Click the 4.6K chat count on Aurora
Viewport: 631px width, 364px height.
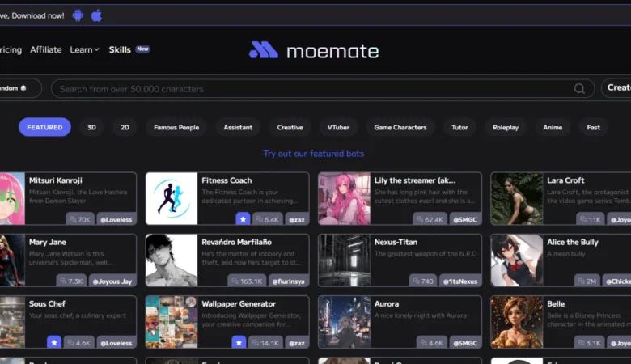[x=432, y=343]
